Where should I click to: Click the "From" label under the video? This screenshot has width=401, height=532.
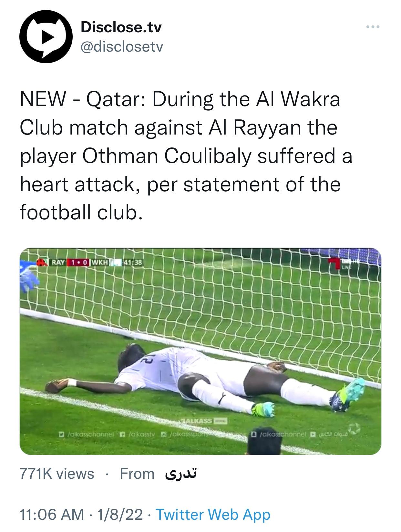[x=137, y=474]
